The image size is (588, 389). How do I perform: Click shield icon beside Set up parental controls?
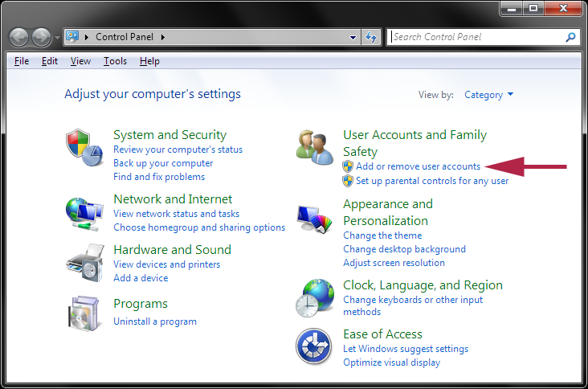click(x=348, y=181)
